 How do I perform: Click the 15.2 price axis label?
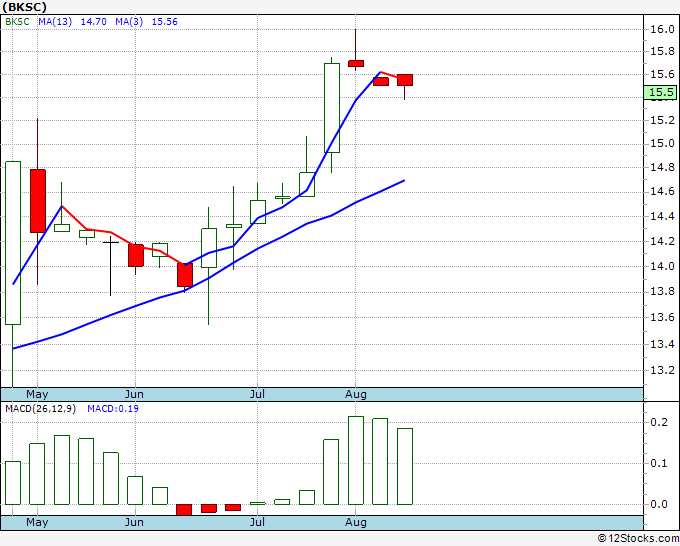pos(662,120)
